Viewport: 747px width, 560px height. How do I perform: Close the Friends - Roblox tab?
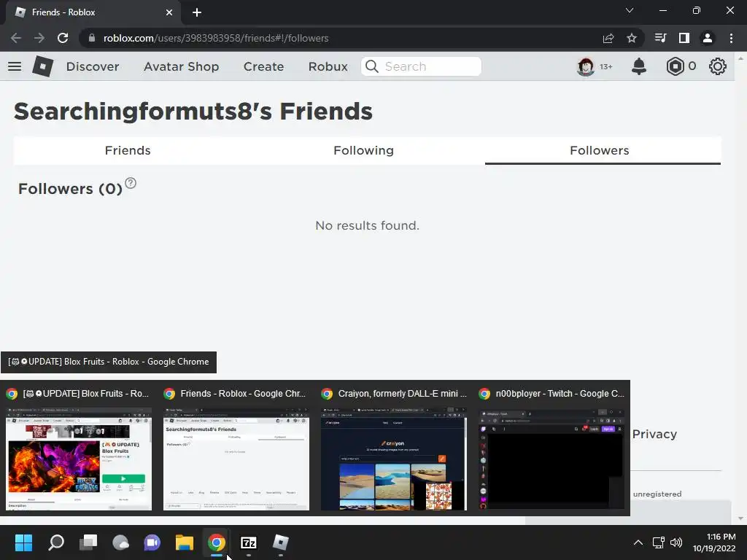coord(169,12)
